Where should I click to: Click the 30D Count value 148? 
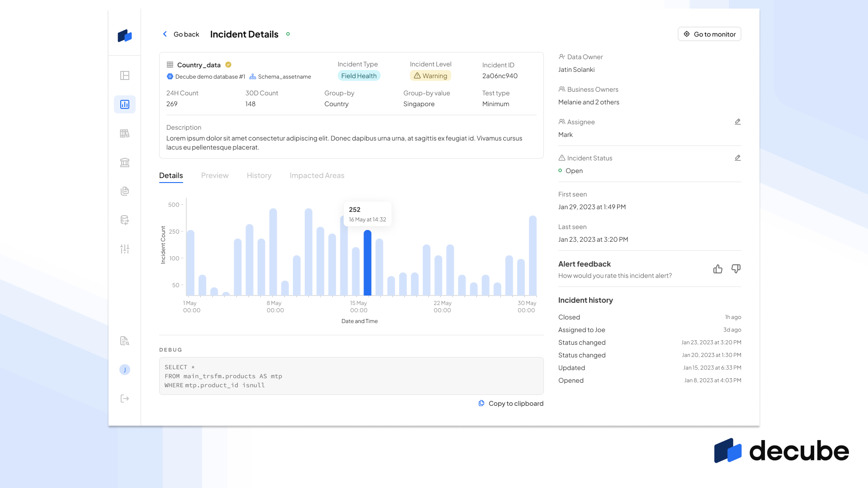click(x=250, y=103)
